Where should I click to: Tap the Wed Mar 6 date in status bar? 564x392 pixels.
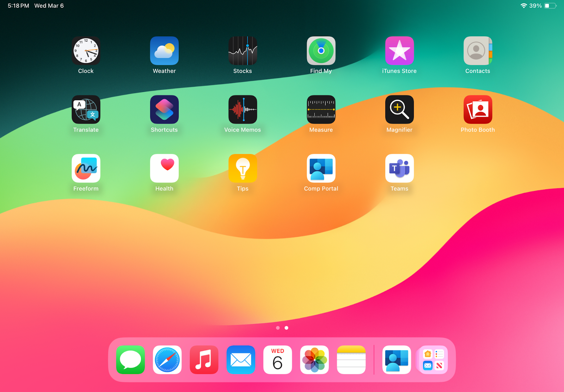49,6
